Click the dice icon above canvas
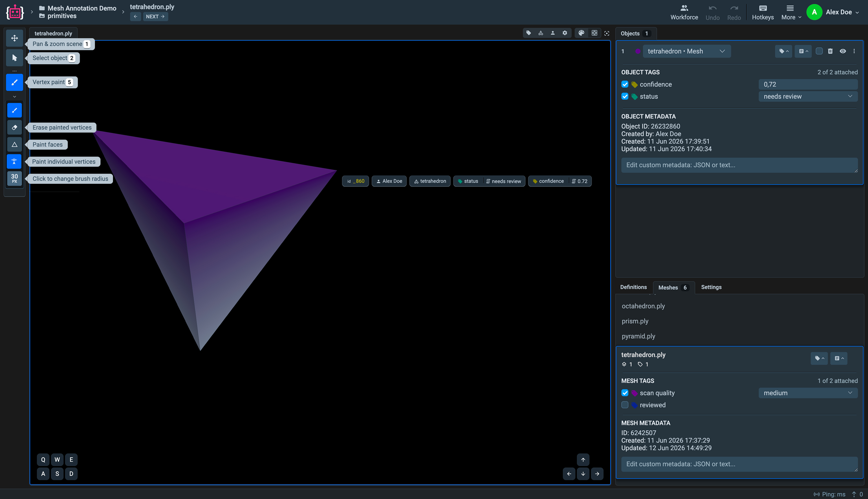Viewport: 868px width, 499px height. 594,33
